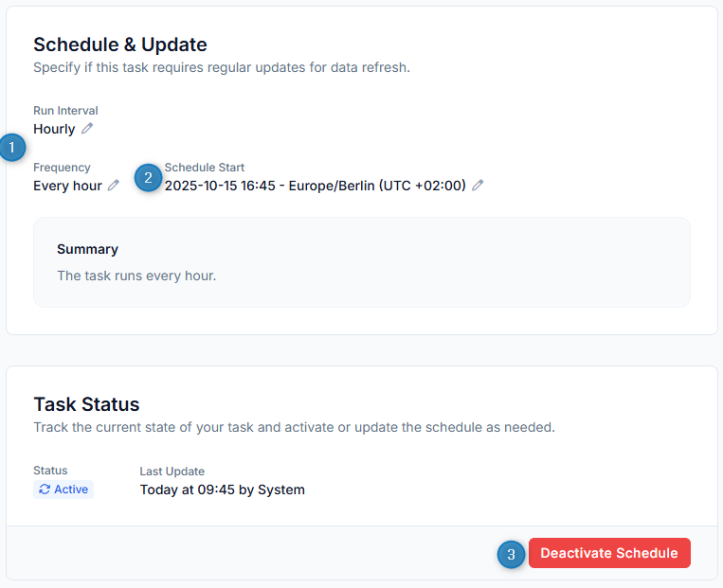Click the Active status text
Viewport: 723px width, 588px height.
(71, 490)
